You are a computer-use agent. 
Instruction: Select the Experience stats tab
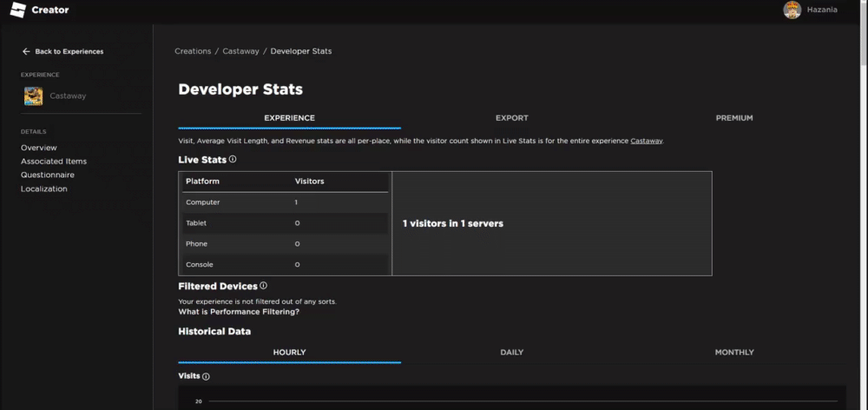coord(290,118)
